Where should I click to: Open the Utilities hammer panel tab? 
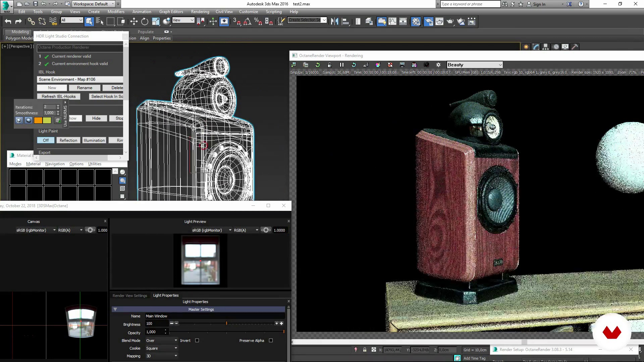[x=575, y=47]
